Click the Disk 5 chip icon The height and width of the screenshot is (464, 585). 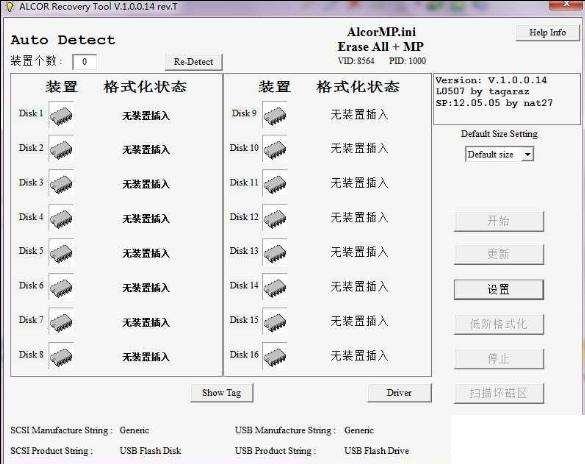[x=61, y=253]
